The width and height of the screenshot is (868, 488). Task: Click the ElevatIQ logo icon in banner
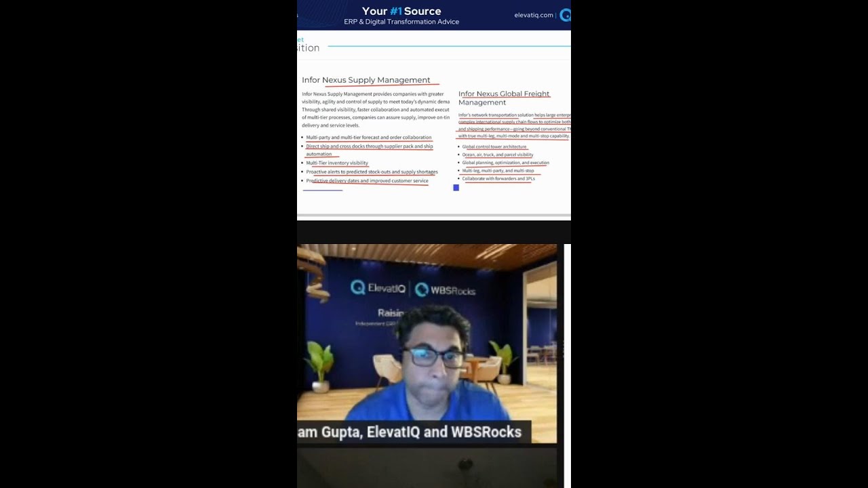point(565,15)
